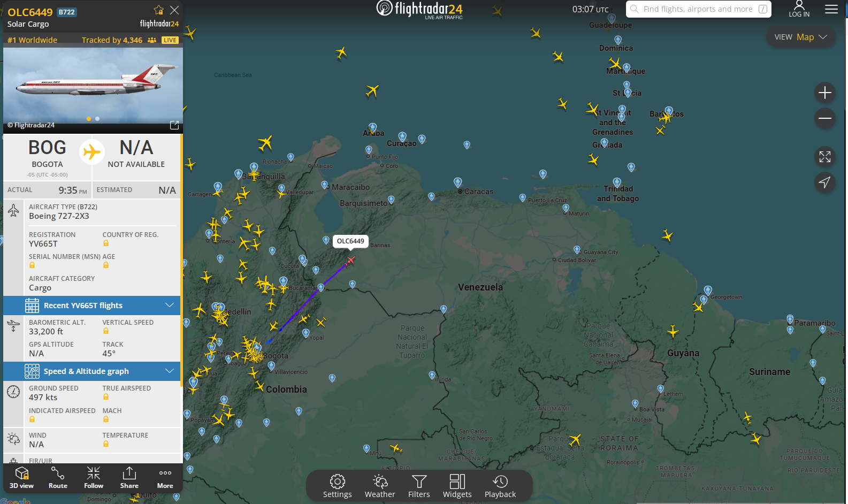The width and height of the screenshot is (848, 504).
Task: Unlock aircraft Age lock icon
Action: (x=106, y=265)
